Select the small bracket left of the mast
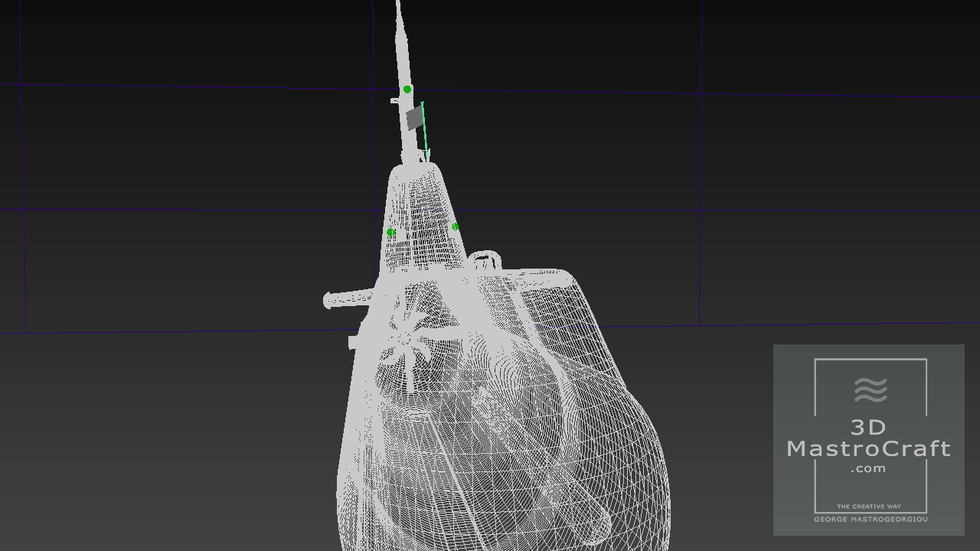This screenshot has height=551, width=980. pyautogui.click(x=395, y=100)
